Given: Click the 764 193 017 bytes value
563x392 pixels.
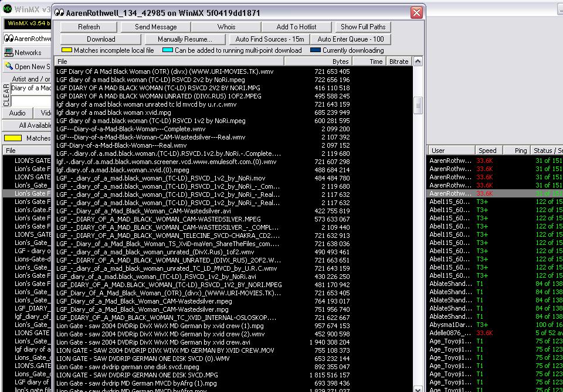Looking at the screenshot, I should coord(332,301).
